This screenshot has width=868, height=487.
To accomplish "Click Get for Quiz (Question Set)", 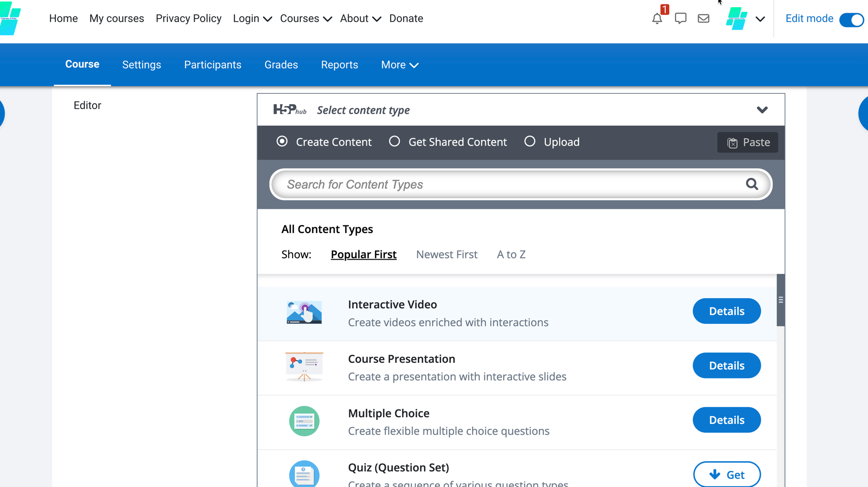I will click(x=727, y=474).
